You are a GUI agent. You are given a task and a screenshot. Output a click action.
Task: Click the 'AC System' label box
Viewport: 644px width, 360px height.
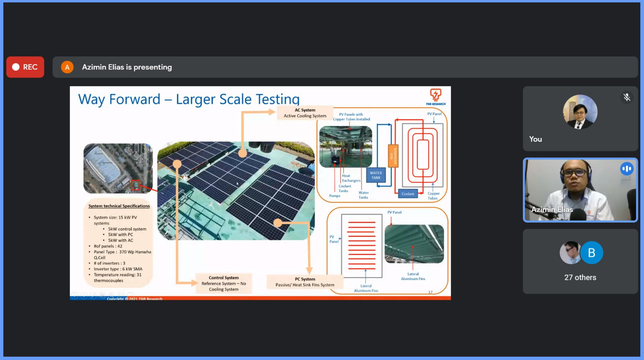tap(305, 113)
